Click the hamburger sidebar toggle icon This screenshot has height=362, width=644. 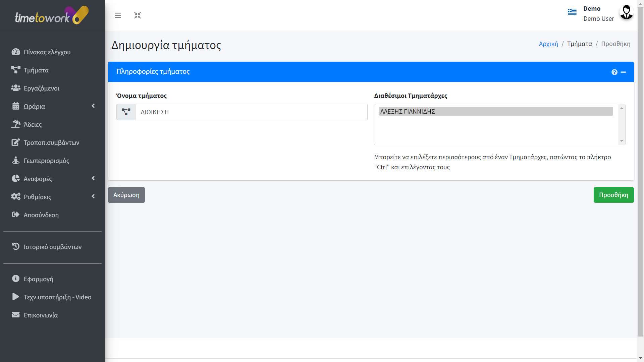tap(118, 15)
